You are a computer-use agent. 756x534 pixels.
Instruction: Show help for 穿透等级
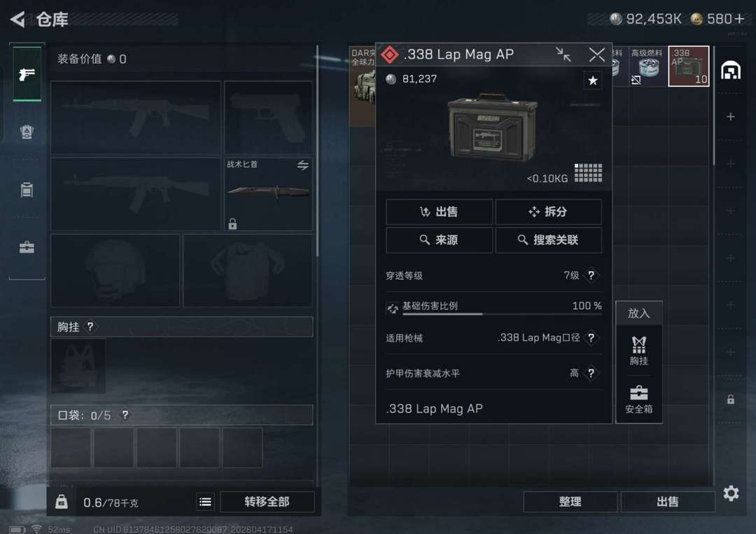591,275
